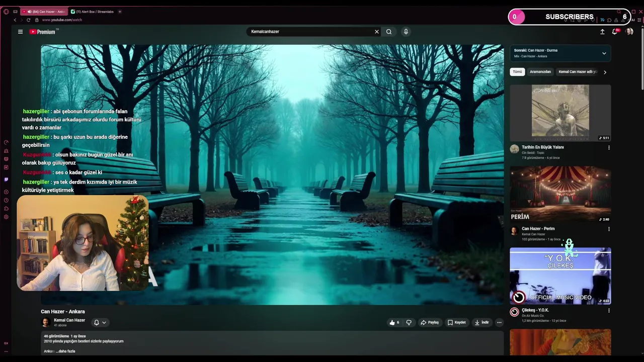Open the Can Hazer - Perim title link
The image size is (644, 362).
[x=538, y=229]
